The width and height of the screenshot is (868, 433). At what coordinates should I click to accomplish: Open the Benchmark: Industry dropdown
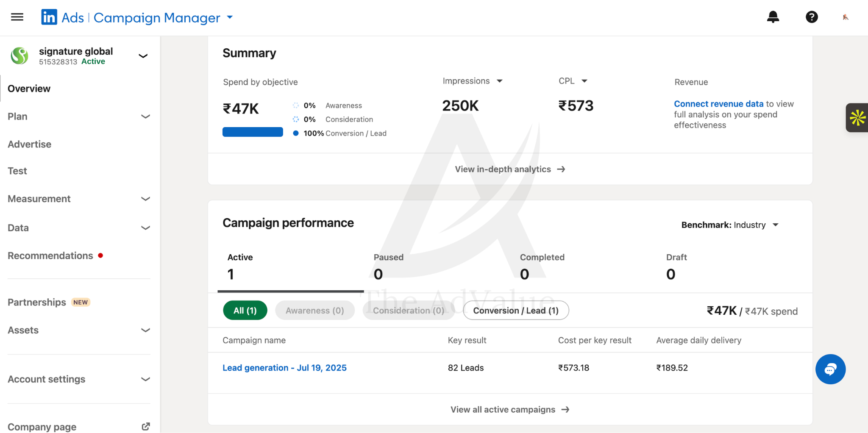tap(730, 225)
